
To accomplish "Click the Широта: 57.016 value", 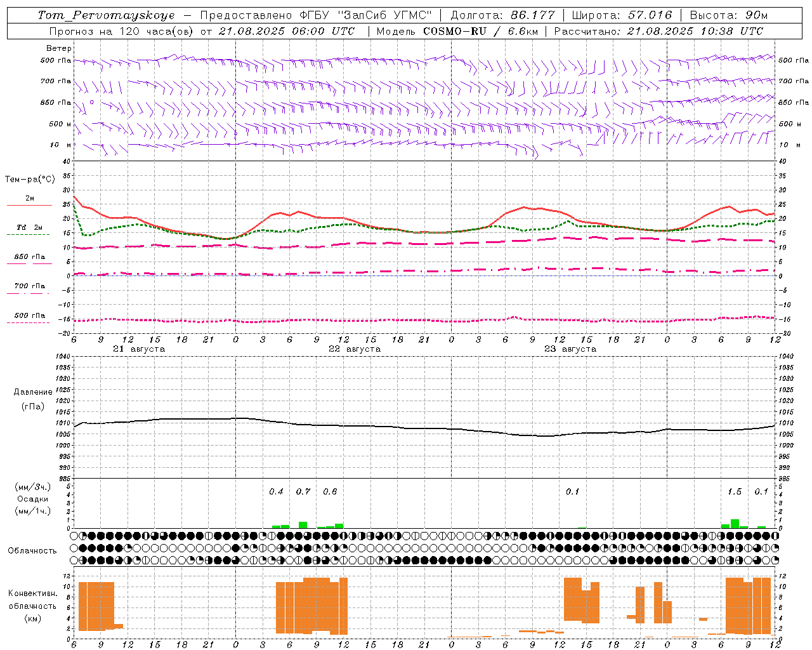I will pyautogui.click(x=622, y=15).
